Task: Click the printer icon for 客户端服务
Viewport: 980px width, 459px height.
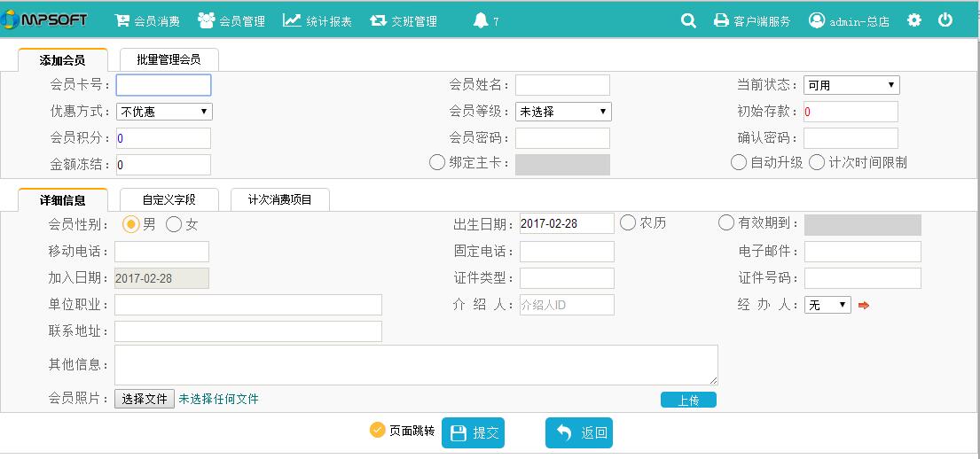Action: (x=721, y=20)
